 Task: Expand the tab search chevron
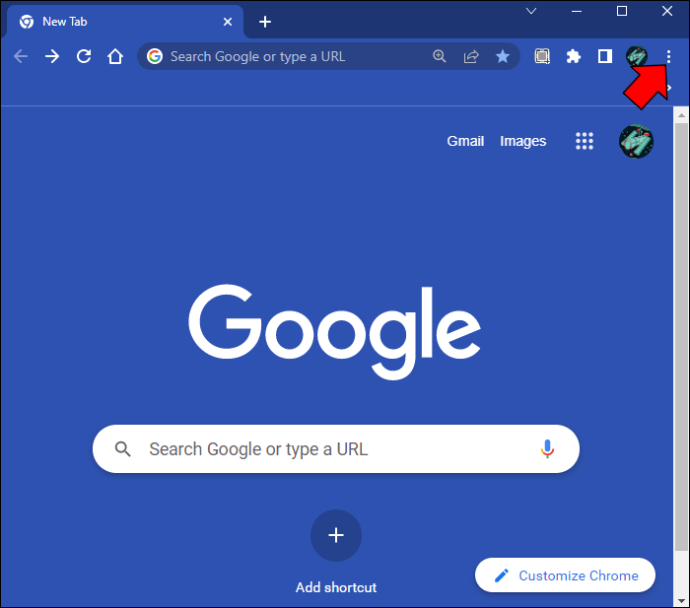pyautogui.click(x=531, y=11)
